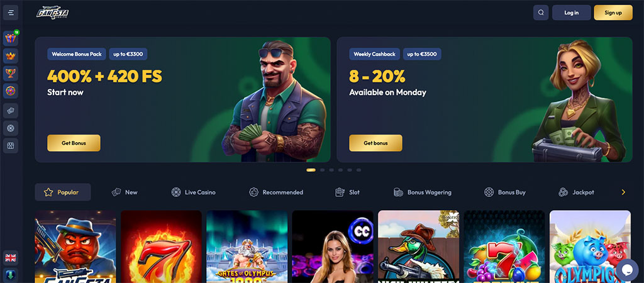Open the Gates of Olympus game thumbnail

[247, 247]
